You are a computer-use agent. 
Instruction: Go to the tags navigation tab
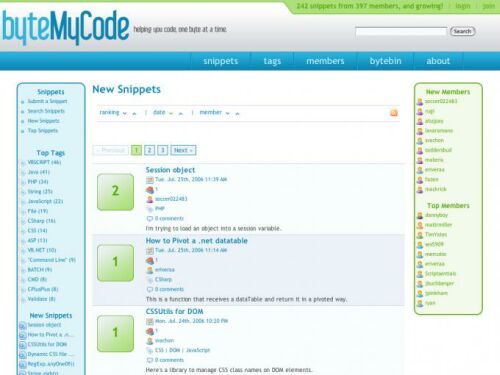pyautogui.click(x=272, y=61)
